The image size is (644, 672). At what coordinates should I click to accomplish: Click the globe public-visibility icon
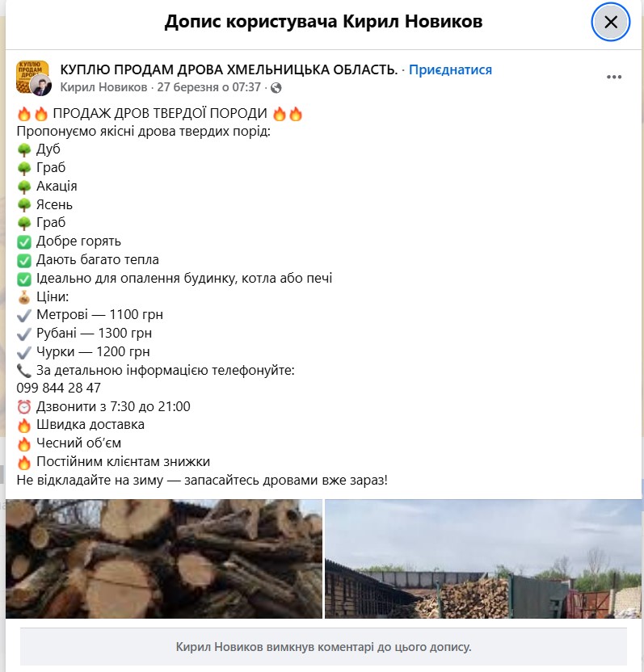click(276, 88)
